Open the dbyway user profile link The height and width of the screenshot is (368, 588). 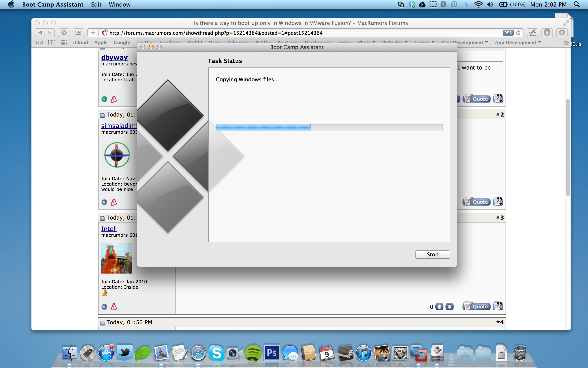point(115,57)
